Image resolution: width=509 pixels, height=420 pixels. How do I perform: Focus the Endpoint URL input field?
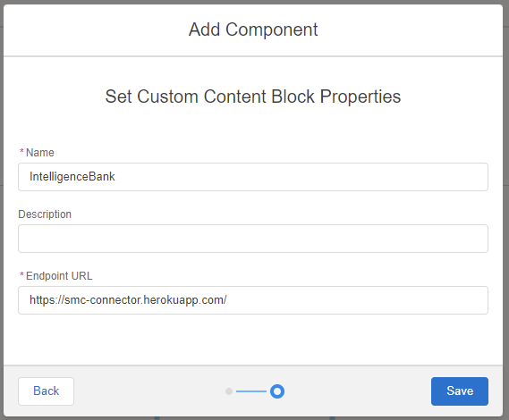coord(253,300)
